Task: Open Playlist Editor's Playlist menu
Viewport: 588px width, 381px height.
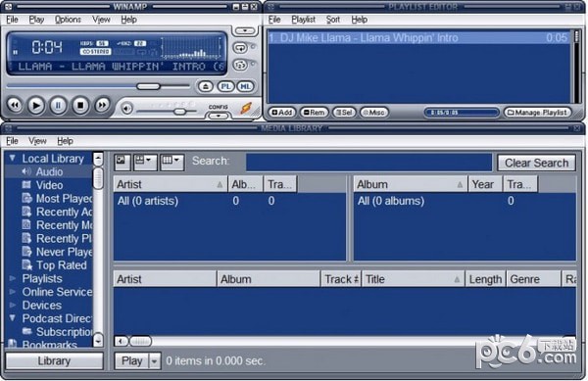Action: tap(304, 20)
